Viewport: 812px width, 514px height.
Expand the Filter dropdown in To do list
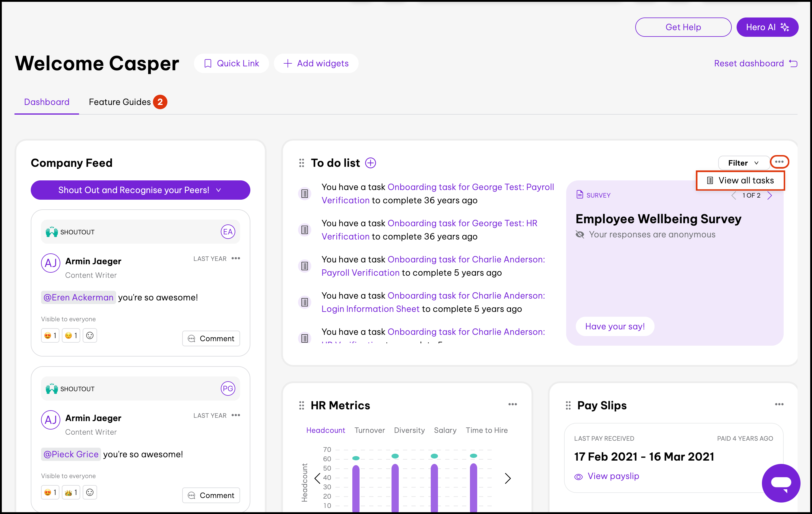click(x=743, y=163)
